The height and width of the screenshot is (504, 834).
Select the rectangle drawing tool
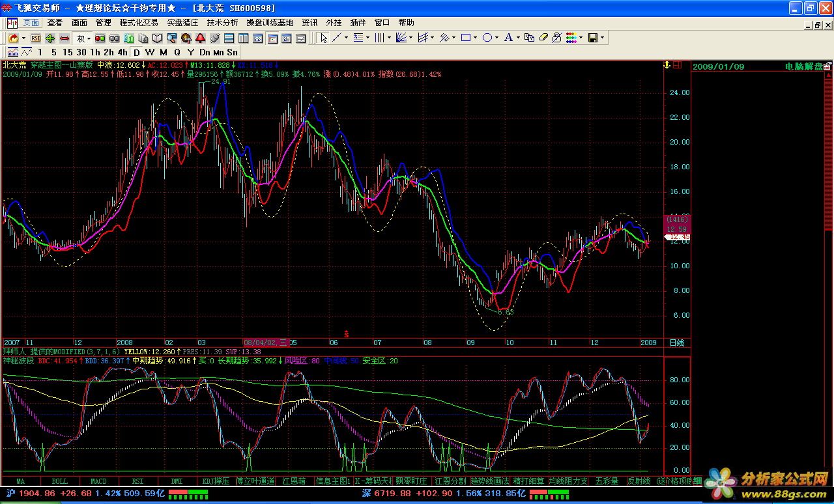tap(466, 38)
